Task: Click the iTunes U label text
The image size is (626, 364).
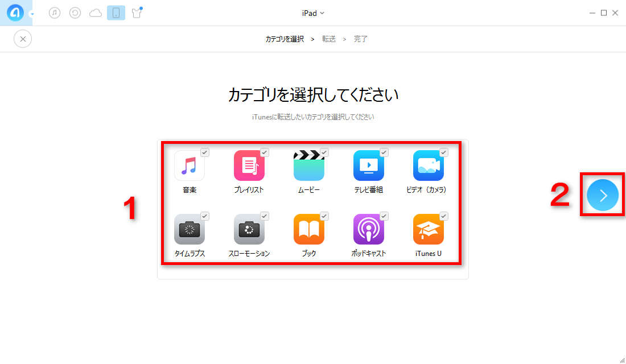Action: pyautogui.click(x=429, y=254)
